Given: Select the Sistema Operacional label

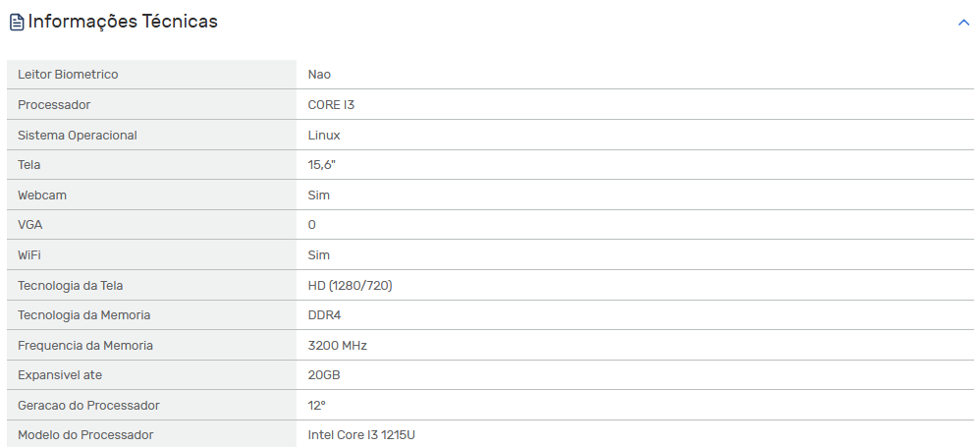Looking at the screenshot, I should [78, 135].
